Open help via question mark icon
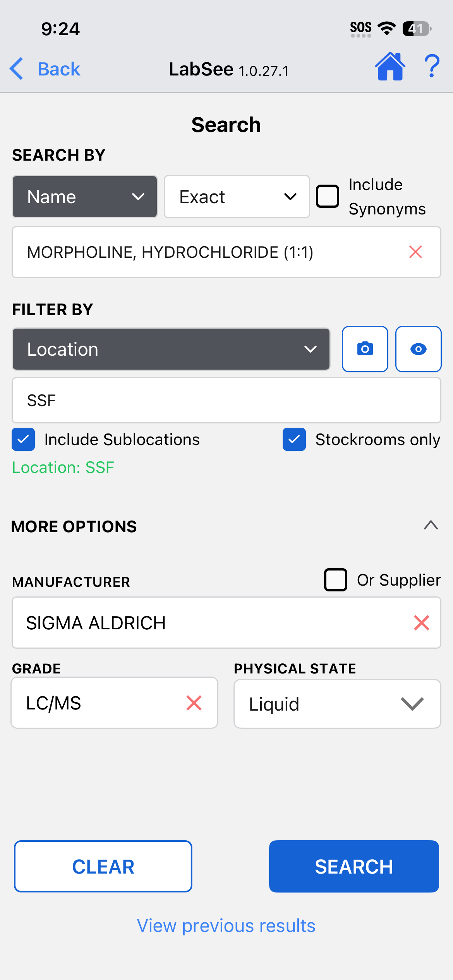The height and width of the screenshot is (980, 453). coord(432,67)
